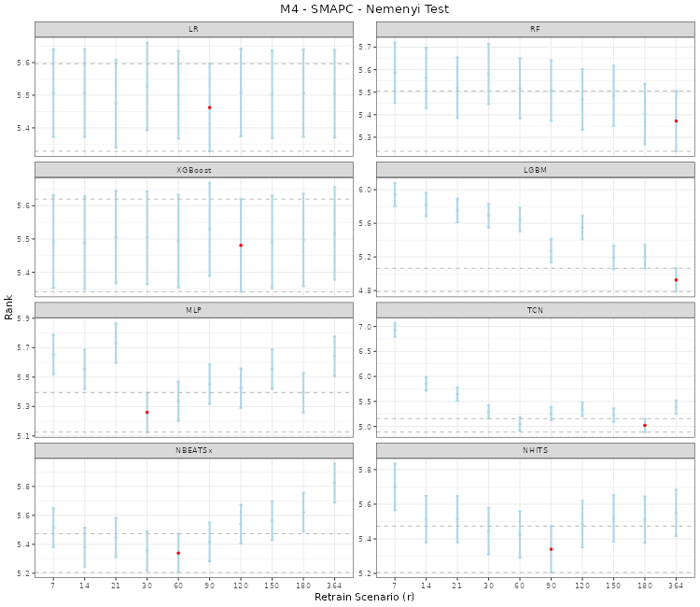Click the red best-rank point in XGBoost panel

click(x=241, y=246)
